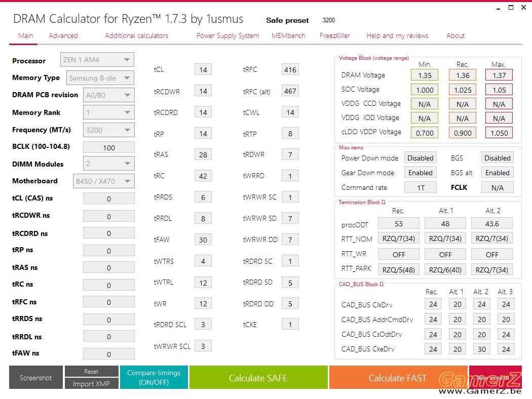
Task: Click the DRAM Voltage minimum value 1.35
Action: pyautogui.click(x=425, y=75)
